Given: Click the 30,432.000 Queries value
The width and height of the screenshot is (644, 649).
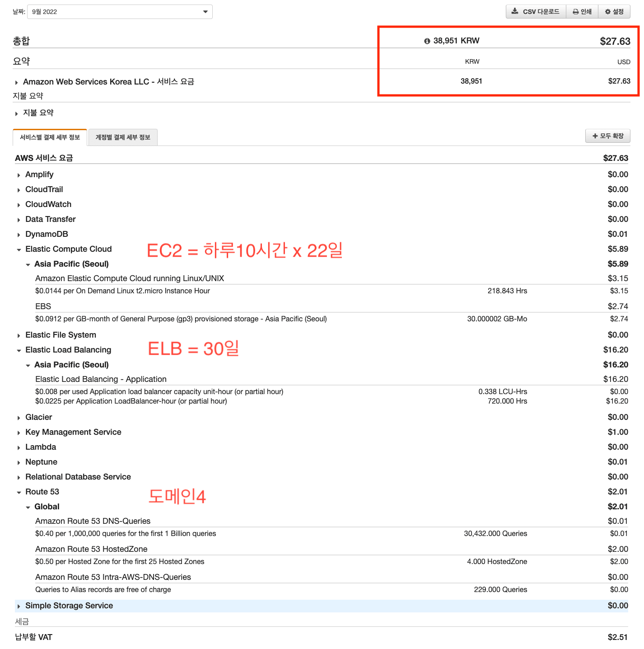Looking at the screenshot, I should [495, 534].
